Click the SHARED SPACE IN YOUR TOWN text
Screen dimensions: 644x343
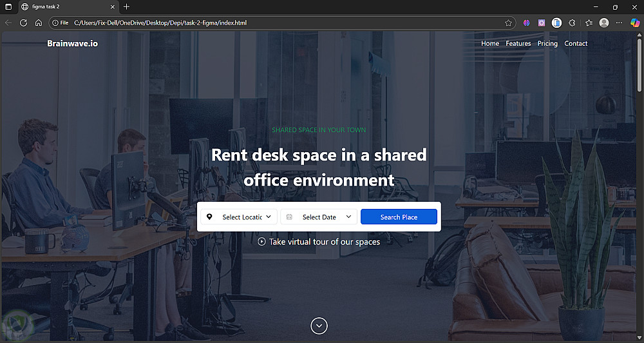coord(319,130)
